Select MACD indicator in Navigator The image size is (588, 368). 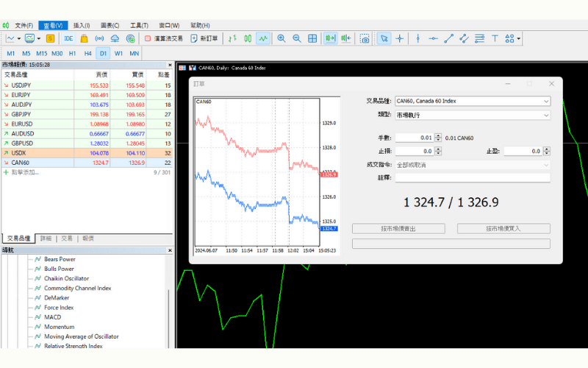(52, 317)
